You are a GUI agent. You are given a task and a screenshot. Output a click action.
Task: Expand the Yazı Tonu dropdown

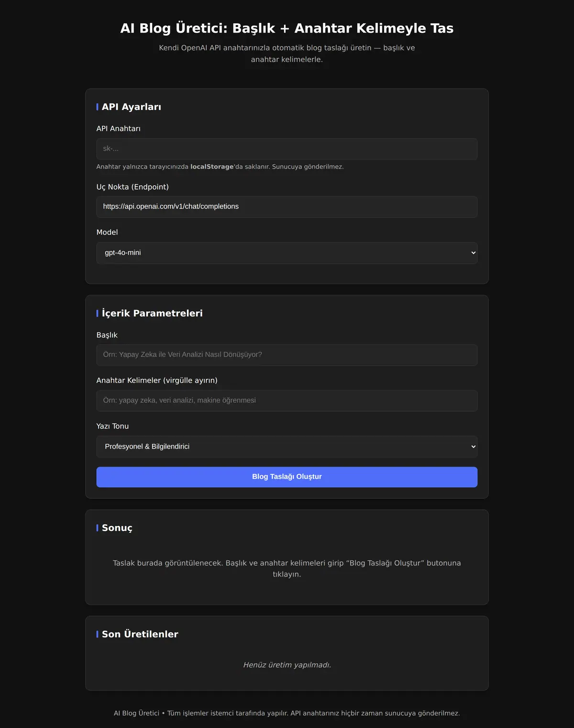coord(287,447)
